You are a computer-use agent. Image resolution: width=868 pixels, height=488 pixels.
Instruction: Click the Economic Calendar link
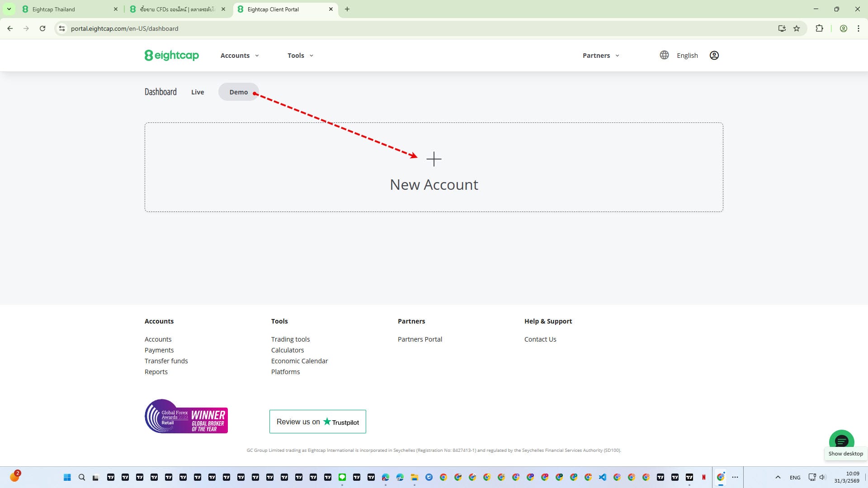point(299,361)
